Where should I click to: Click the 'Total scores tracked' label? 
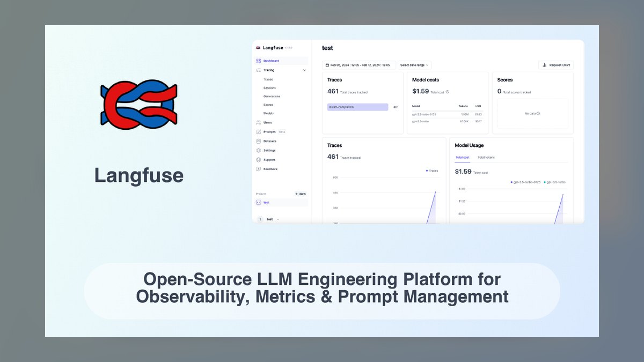click(x=517, y=92)
